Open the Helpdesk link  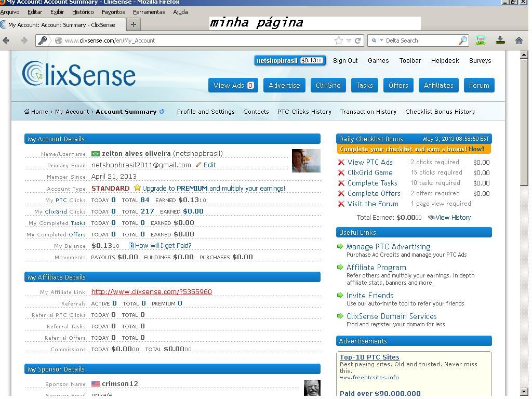coord(445,60)
